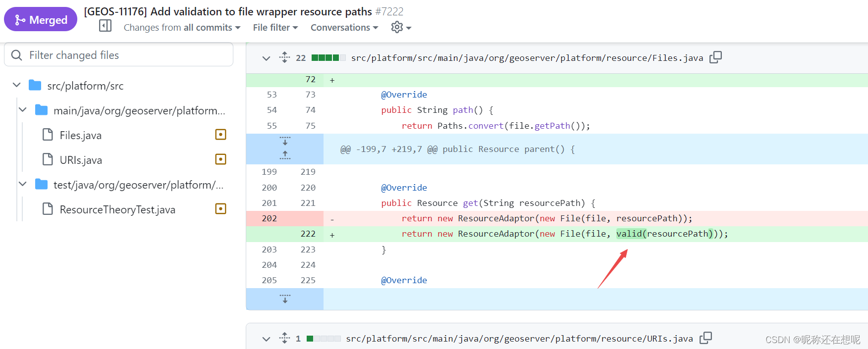Expand hidden lines below line 225

click(285, 299)
